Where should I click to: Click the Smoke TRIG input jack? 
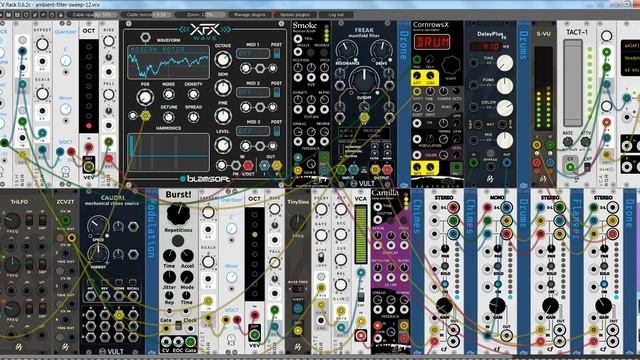click(298, 39)
